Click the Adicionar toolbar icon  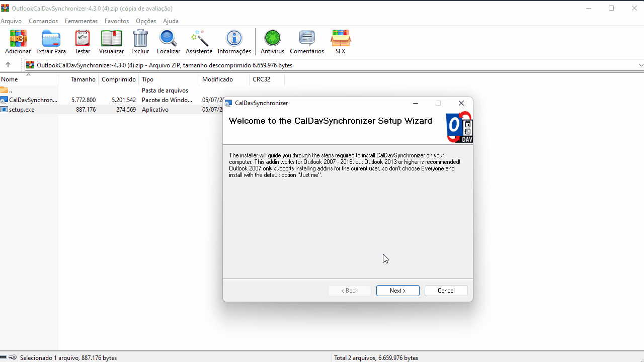(18, 39)
